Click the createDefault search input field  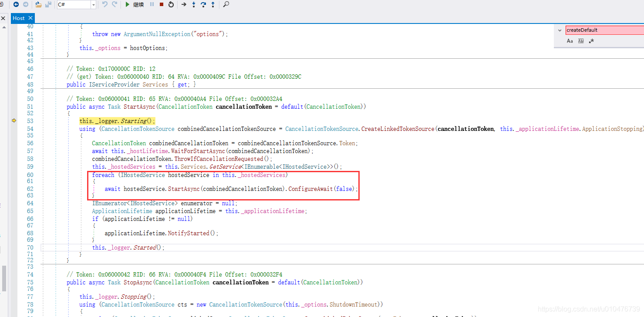tap(604, 30)
